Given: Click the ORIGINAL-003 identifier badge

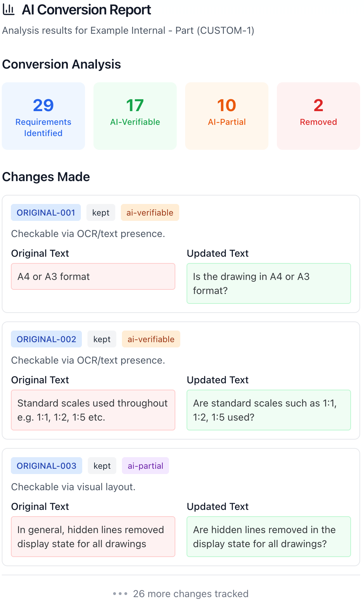Looking at the screenshot, I should (46, 466).
